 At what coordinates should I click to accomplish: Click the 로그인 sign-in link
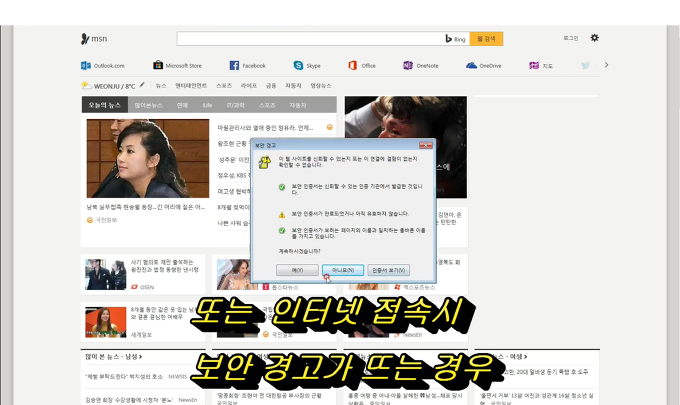(x=571, y=38)
